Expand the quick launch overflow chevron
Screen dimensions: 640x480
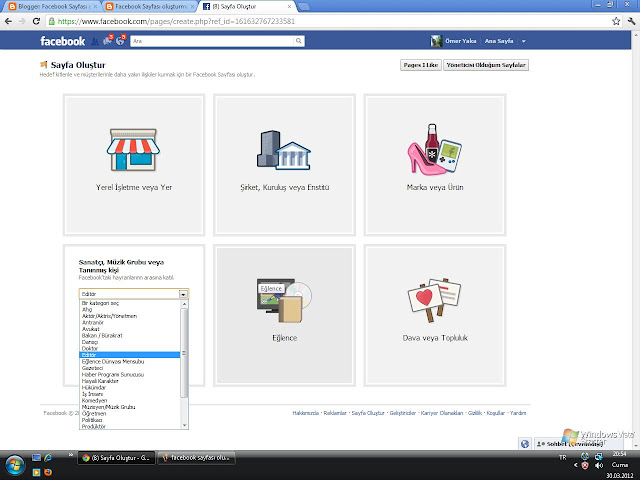point(71,455)
